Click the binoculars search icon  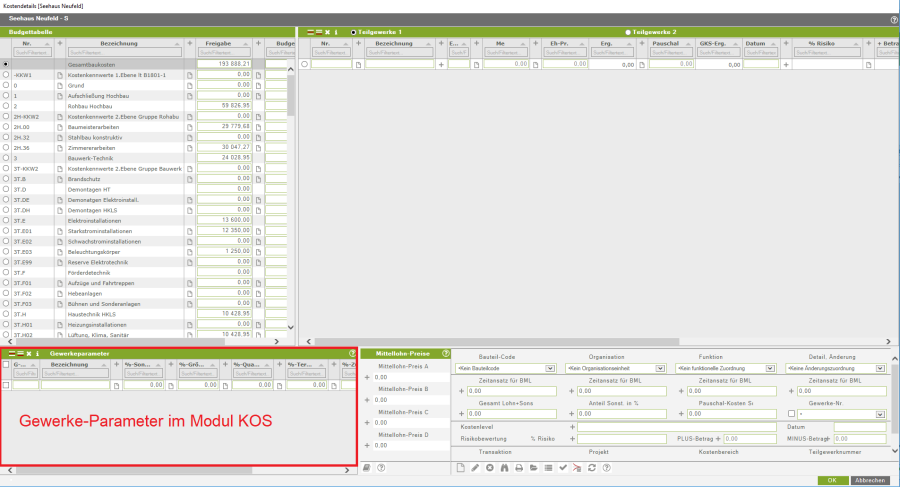tap(505, 468)
